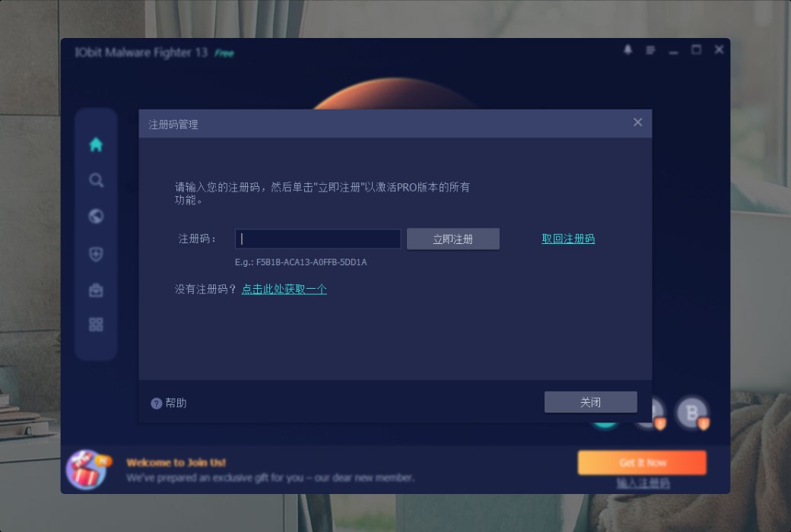
Task: Close the 注册码管理 dialog with its X
Action: pyautogui.click(x=637, y=122)
